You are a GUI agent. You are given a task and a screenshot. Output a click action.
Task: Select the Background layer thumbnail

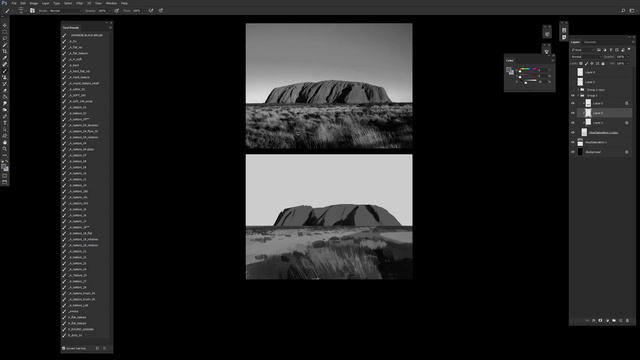click(580, 152)
